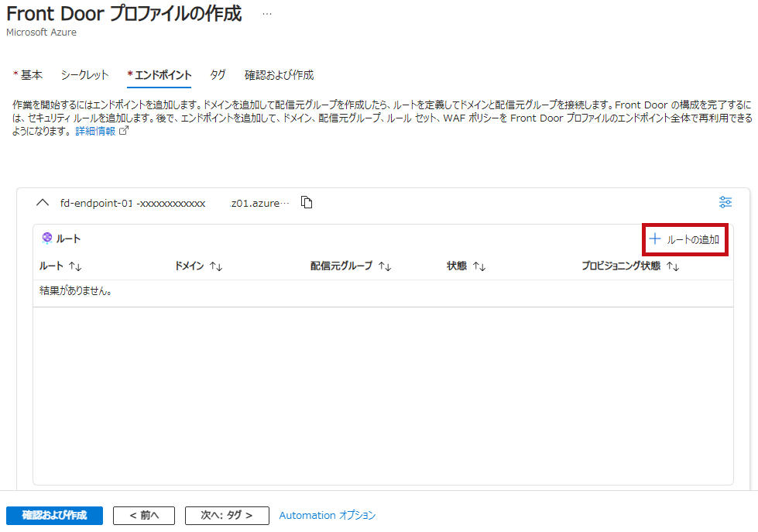The width and height of the screenshot is (758, 532).
Task: Click the Front Door プロファイルの作成 title
Action: [x=124, y=13]
